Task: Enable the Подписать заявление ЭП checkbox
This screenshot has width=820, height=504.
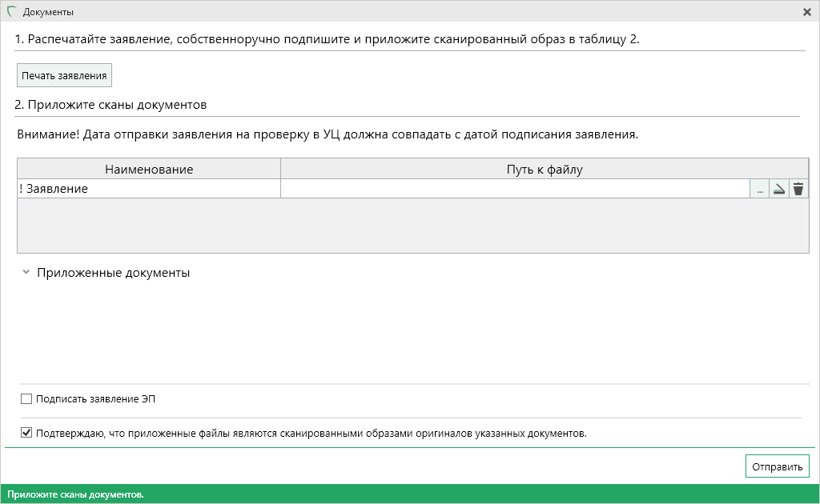Action: 26,399
